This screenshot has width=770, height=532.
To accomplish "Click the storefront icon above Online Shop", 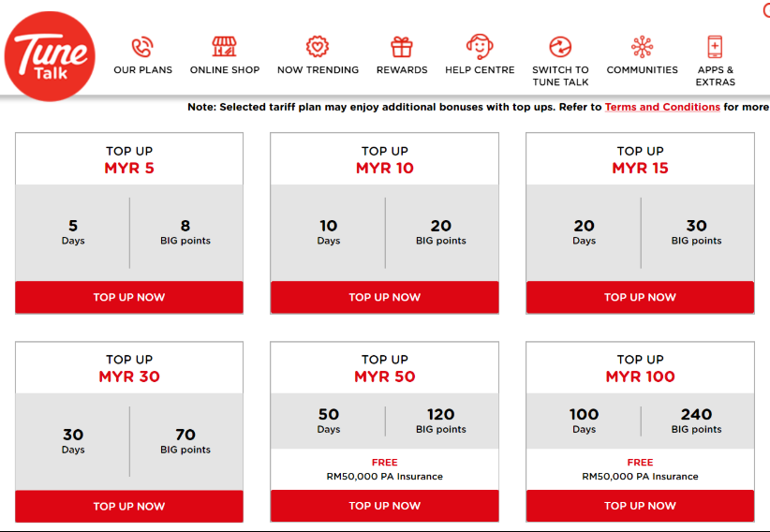I will click(225, 47).
